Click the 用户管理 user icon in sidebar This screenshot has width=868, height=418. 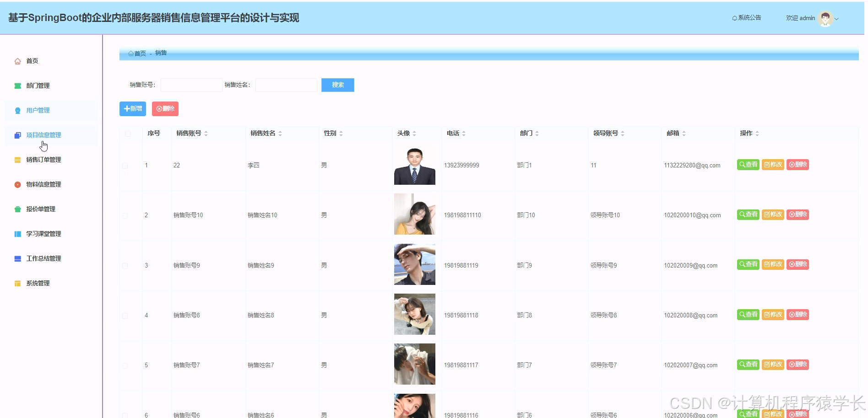[17, 110]
